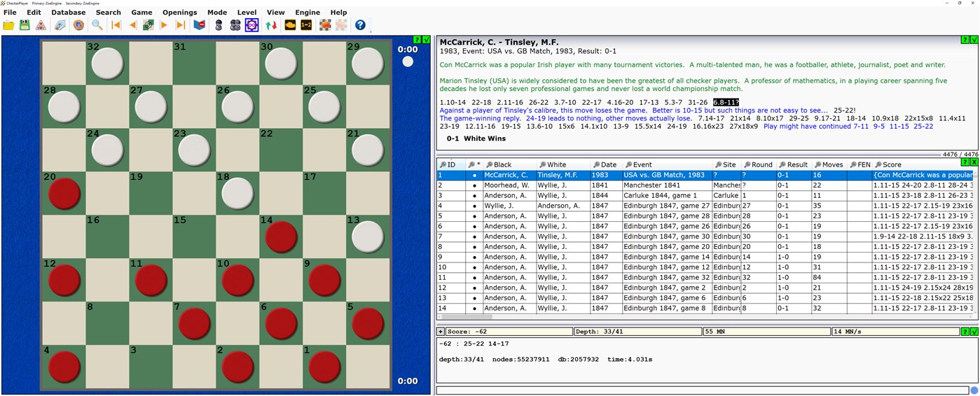Select the highlighted move 6.8-11? in notation
This screenshot has height=396, width=980.
point(726,102)
